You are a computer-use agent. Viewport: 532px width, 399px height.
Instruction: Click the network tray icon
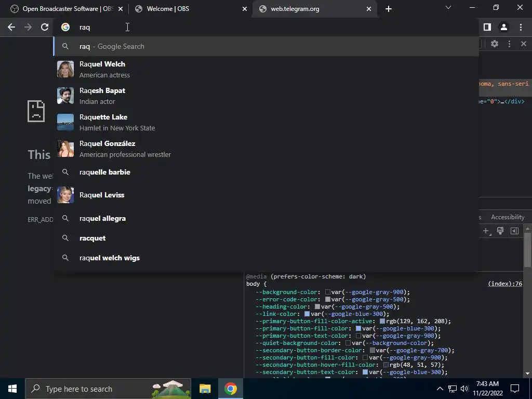pyautogui.click(x=453, y=389)
